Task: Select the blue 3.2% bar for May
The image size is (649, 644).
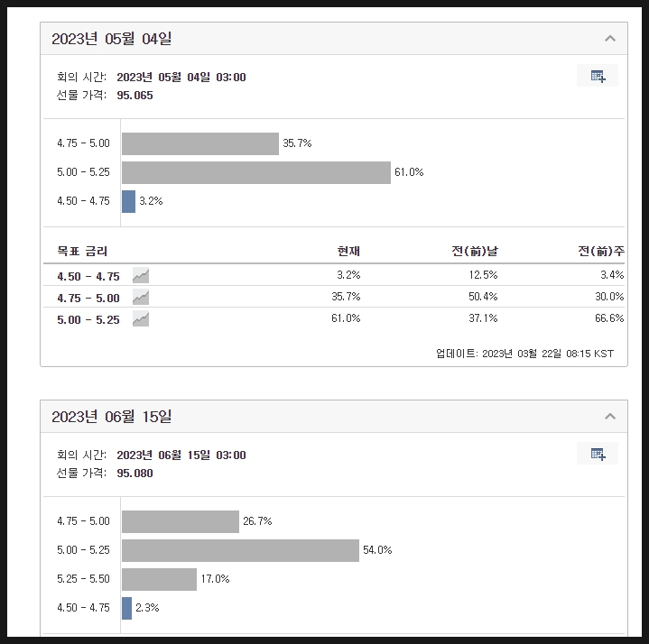Action: click(x=129, y=201)
